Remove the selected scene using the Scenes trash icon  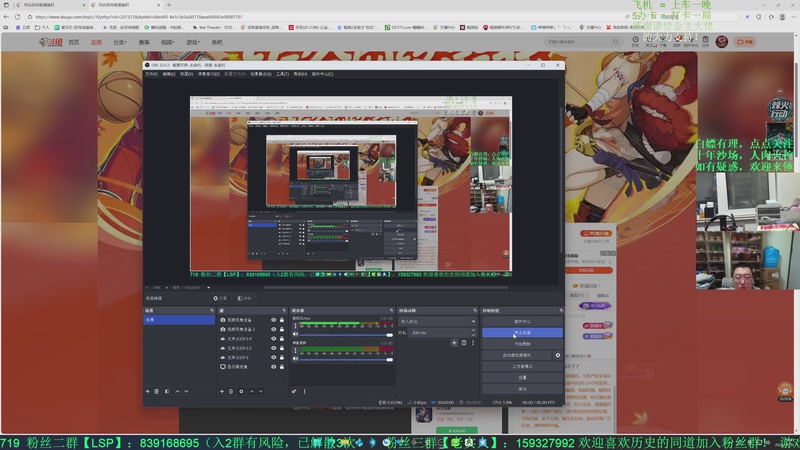pyautogui.click(x=157, y=391)
